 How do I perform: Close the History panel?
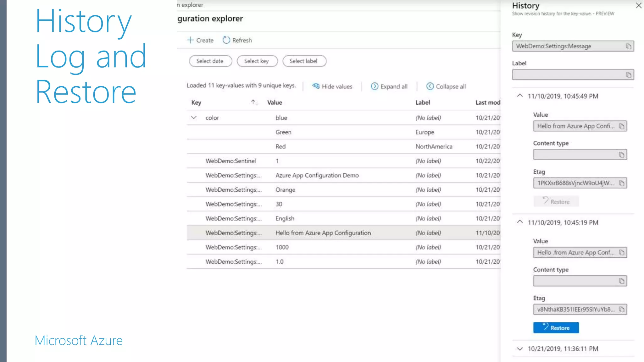coord(638,6)
